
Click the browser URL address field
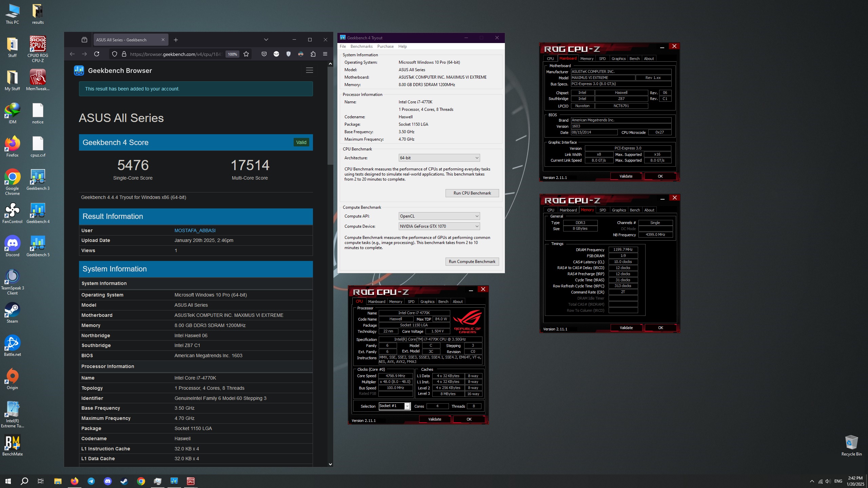176,54
